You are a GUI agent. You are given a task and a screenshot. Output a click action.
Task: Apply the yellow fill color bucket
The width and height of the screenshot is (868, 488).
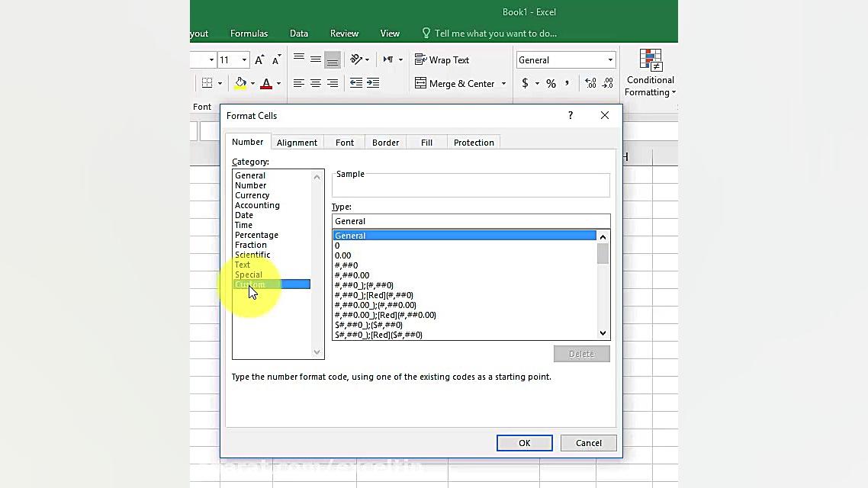click(x=240, y=83)
